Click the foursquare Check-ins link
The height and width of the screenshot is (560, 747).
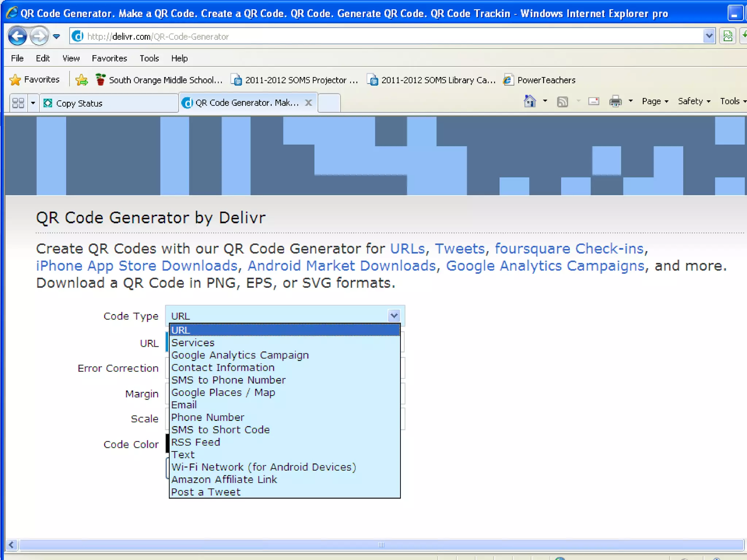coord(569,249)
